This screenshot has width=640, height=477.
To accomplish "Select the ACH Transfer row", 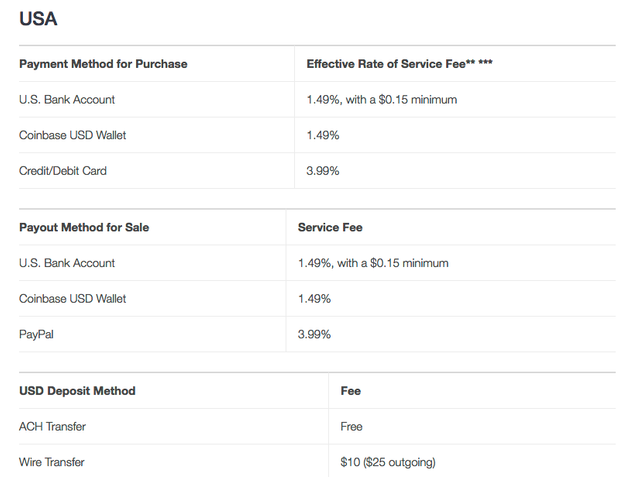I will coord(317,426).
